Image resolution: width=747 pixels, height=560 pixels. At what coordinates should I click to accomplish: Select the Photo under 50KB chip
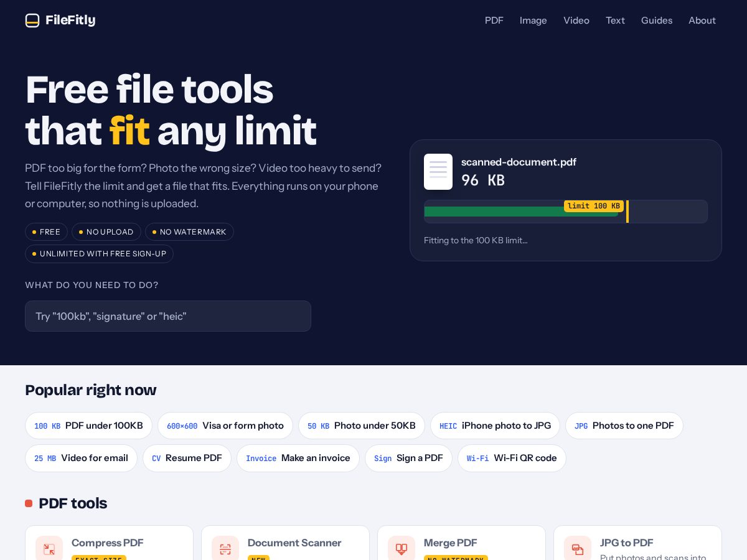tap(362, 426)
